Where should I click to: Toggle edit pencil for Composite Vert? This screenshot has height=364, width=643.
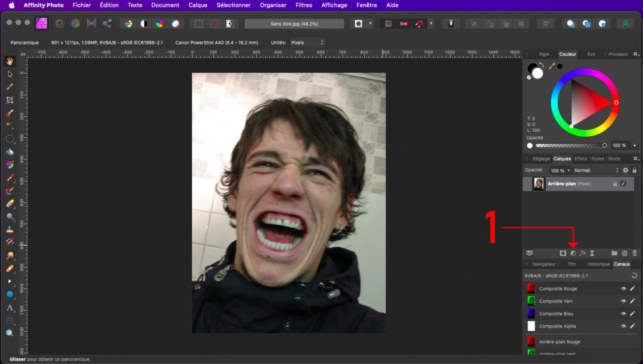pos(633,301)
